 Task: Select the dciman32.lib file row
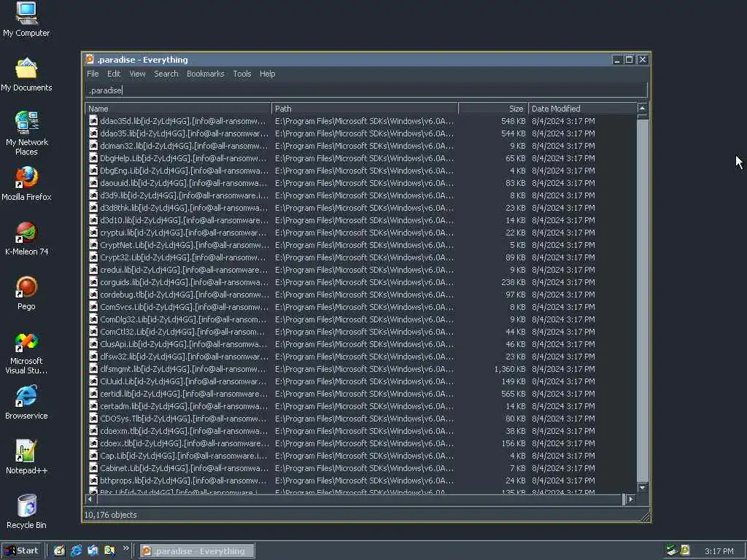(360, 146)
